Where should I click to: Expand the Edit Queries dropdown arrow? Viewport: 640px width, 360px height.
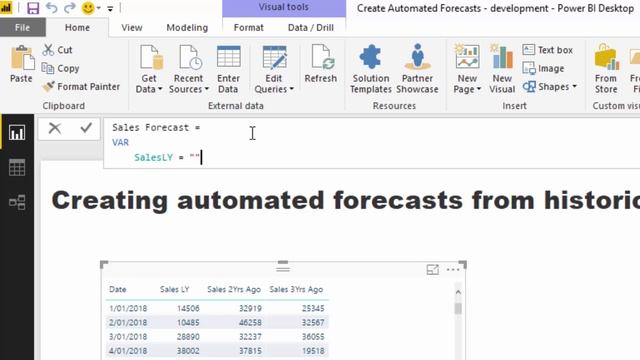click(292, 89)
